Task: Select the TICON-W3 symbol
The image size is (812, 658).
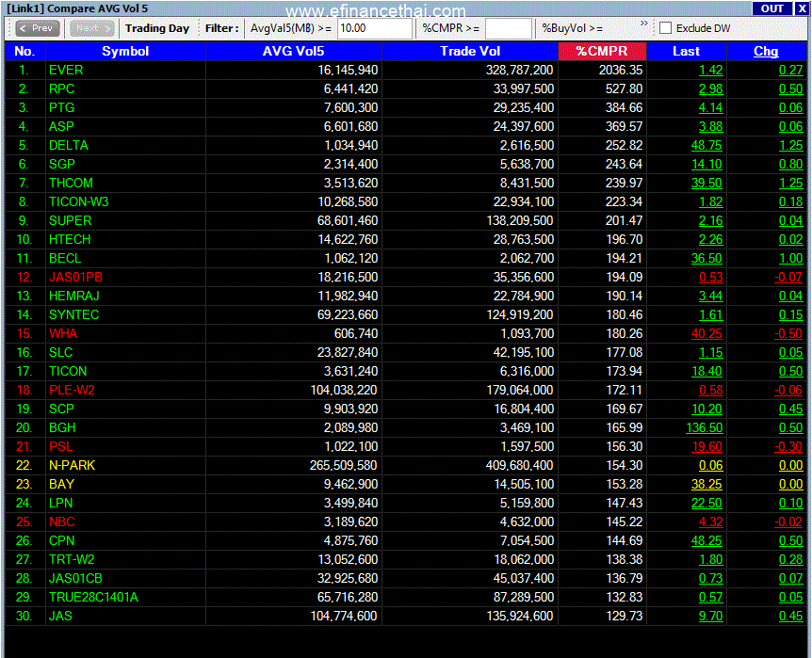Action: (x=79, y=201)
